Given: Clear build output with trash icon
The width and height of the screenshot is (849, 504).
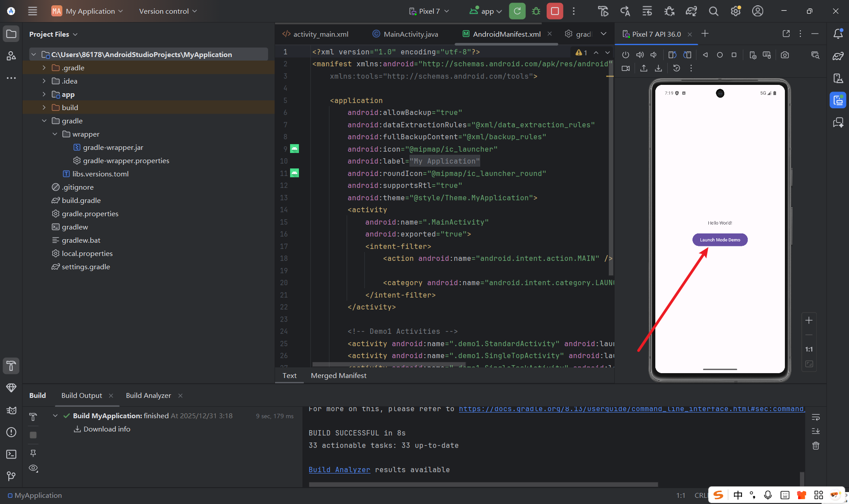Looking at the screenshot, I should click(x=816, y=446).
